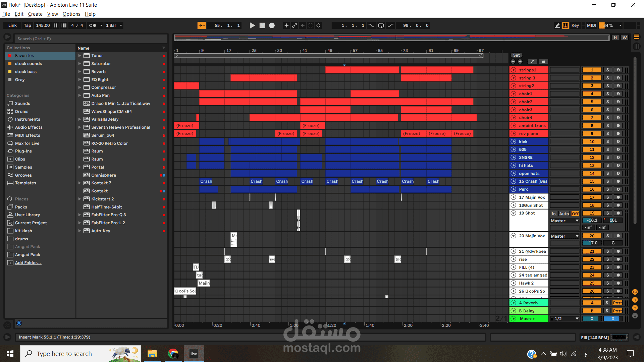Viewport: 644px width, 362px height.
Task: Click the Loop toggle icon
Action: [x=381, y=25]
